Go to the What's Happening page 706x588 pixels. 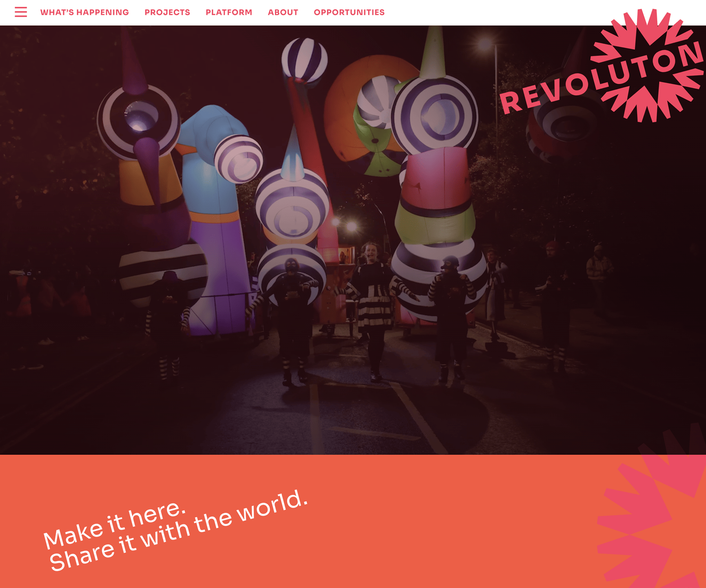point(84,13)
